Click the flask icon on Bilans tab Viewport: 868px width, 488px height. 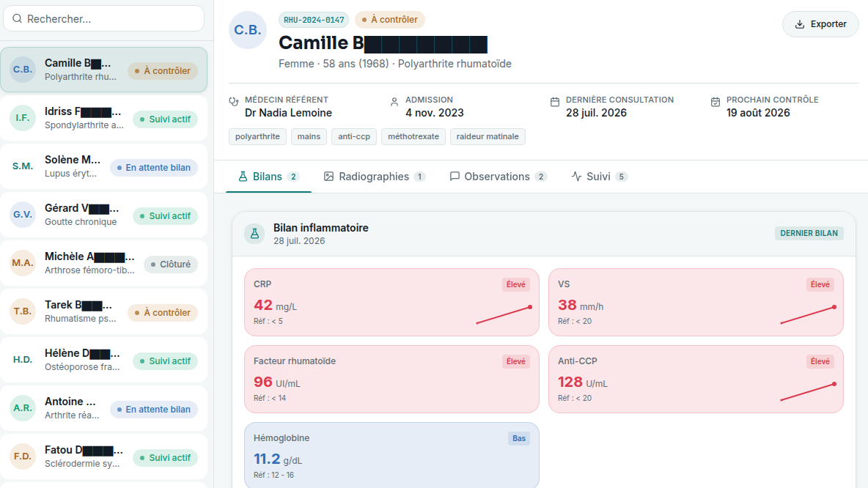(x=243, y=177)
